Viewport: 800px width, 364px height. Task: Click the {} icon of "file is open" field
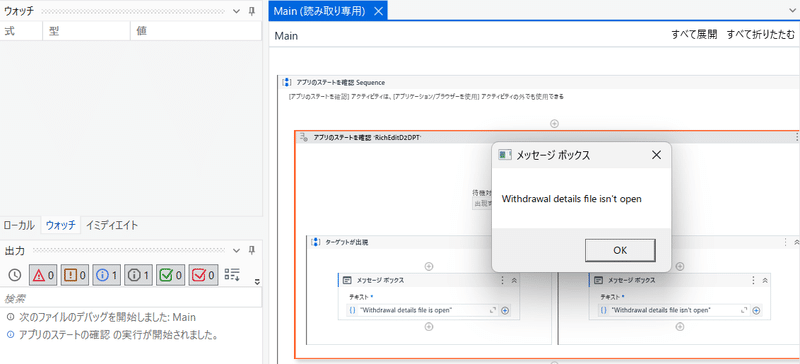pos(352,310)
